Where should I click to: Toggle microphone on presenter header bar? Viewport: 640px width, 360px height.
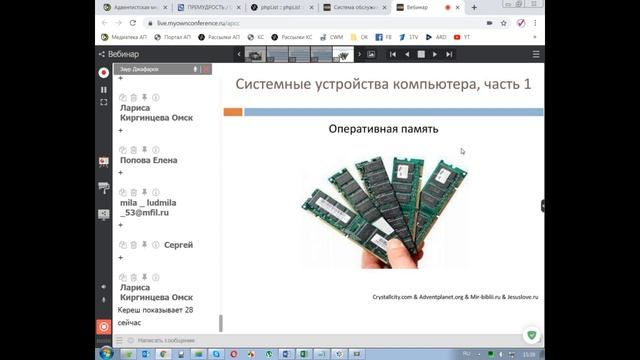[195, 69]
